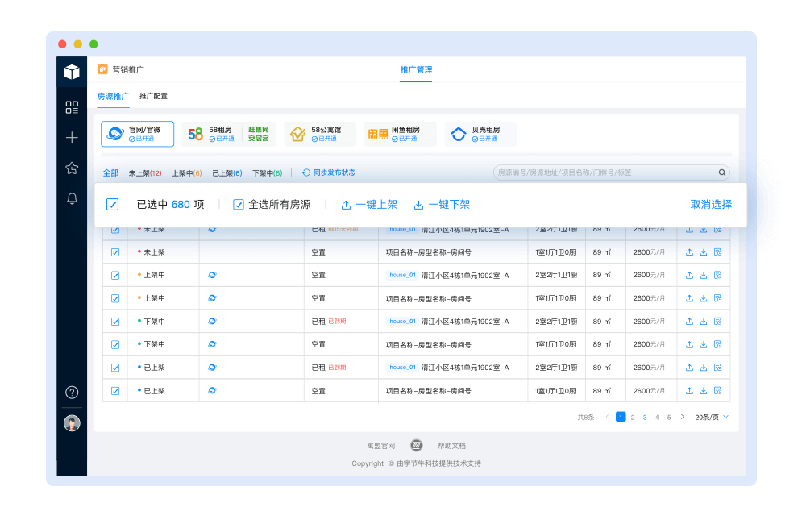Go to page 5 in pagination
The image size is (802, 532).
point(668,417)
